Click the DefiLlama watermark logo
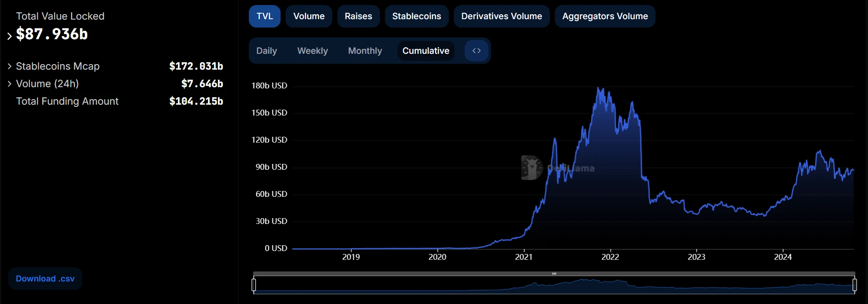Image resolution: width=868 pixels, height=304 pixels. pos(531,168)
